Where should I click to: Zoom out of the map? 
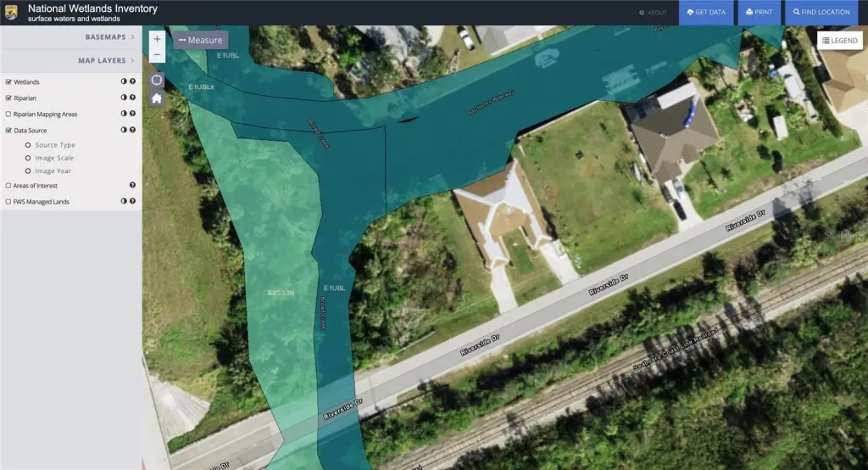pos(157,55)
